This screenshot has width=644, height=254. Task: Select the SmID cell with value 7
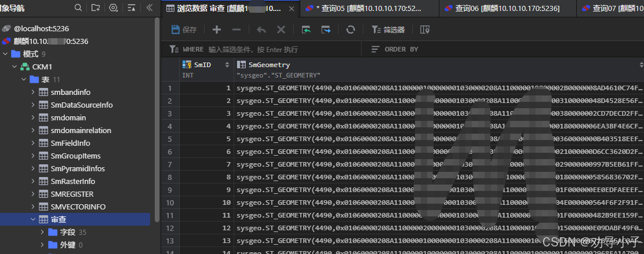pos(206,164)
